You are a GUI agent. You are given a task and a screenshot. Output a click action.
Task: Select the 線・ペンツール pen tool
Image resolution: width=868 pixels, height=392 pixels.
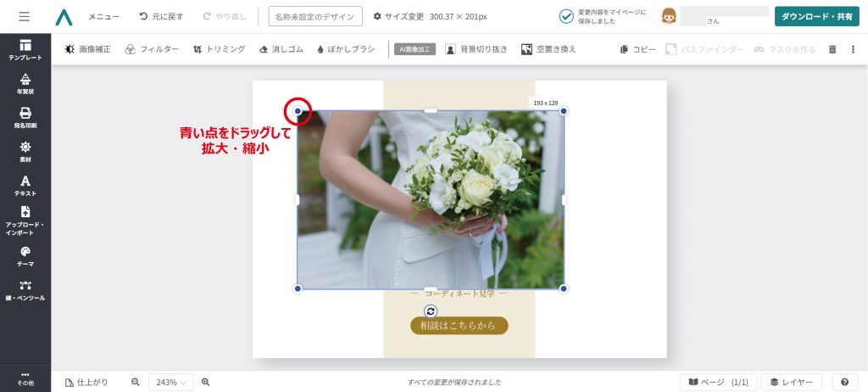25,290
